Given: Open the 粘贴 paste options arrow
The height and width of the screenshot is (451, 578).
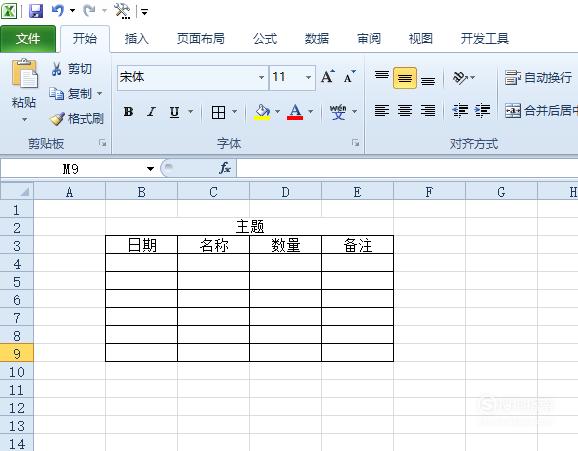Looking at the screenshot, I should coord(24,119).
